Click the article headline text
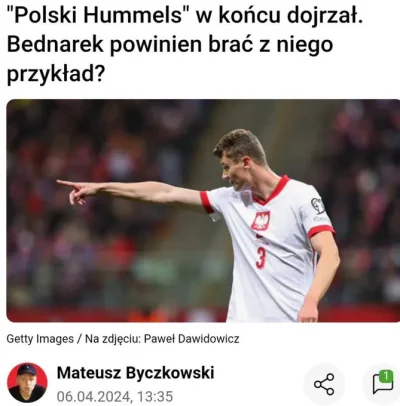 coord(184,45)
